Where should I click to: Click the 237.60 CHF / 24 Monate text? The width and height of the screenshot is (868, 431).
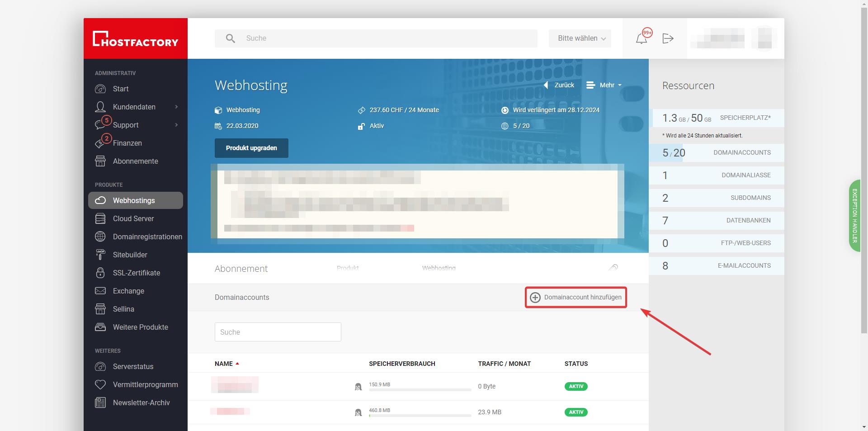point(404,110)
